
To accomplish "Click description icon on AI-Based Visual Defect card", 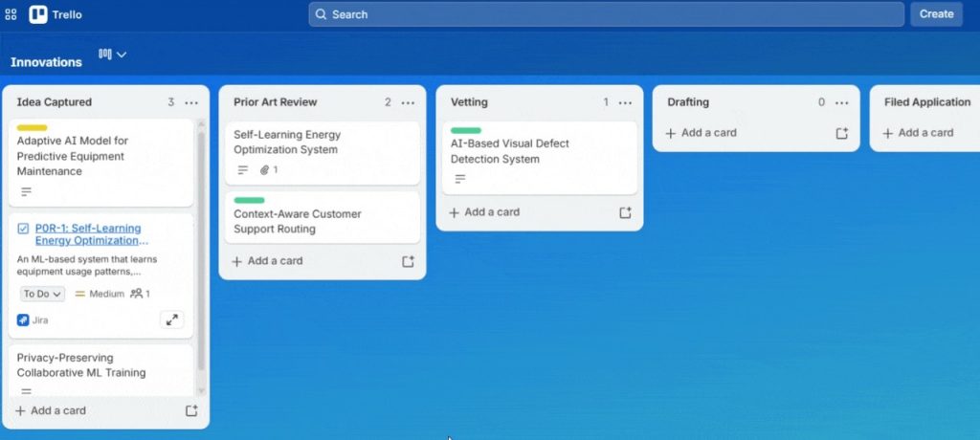I will [460, 179].
